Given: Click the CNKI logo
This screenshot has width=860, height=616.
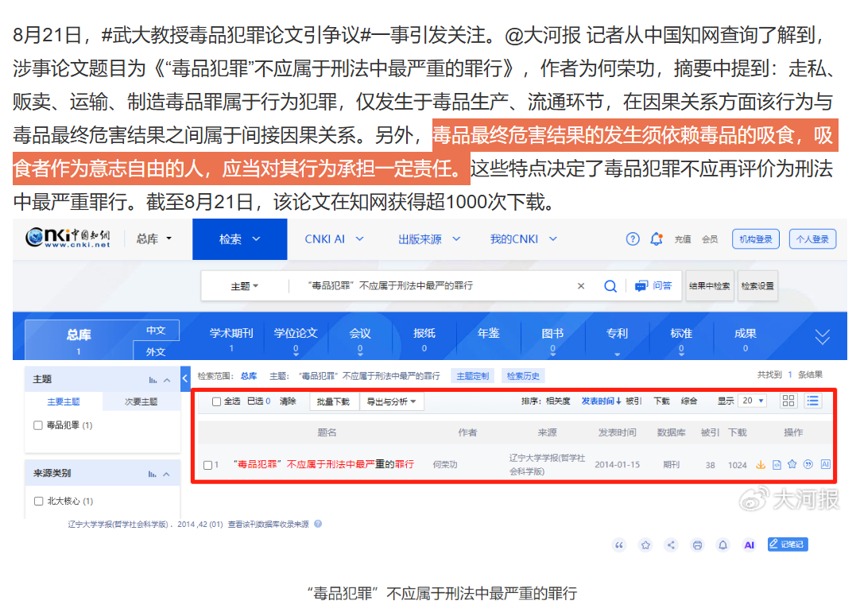Looking at the screenshot, I should (68, 238).
